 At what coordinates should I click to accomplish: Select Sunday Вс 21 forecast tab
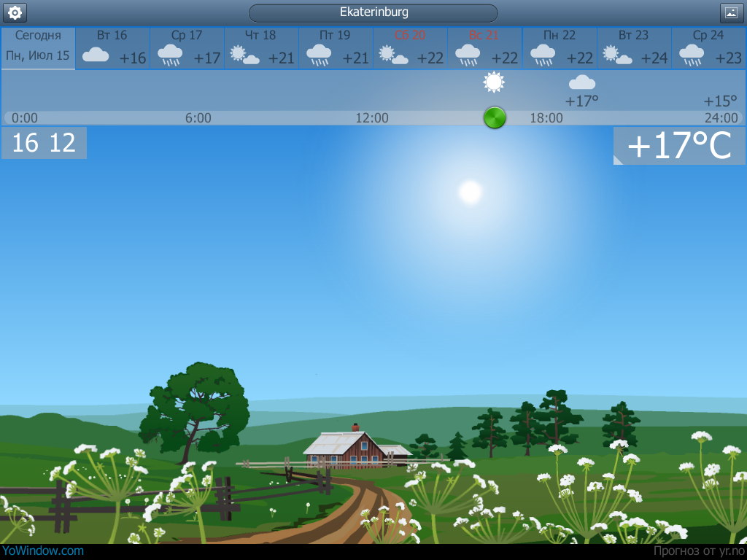pyautogui.click(x=484, y=48)
